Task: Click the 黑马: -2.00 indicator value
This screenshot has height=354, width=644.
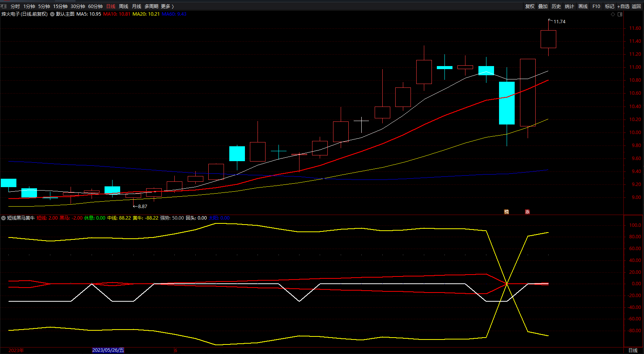Action: click(71, 218)
